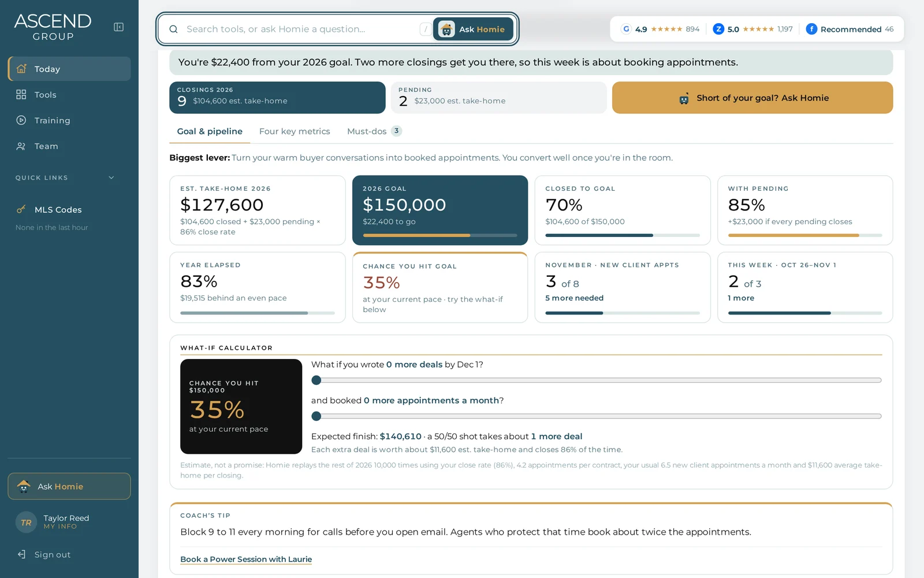
Task: Click the more deals slider handle
Action: (x=316, y=380)
